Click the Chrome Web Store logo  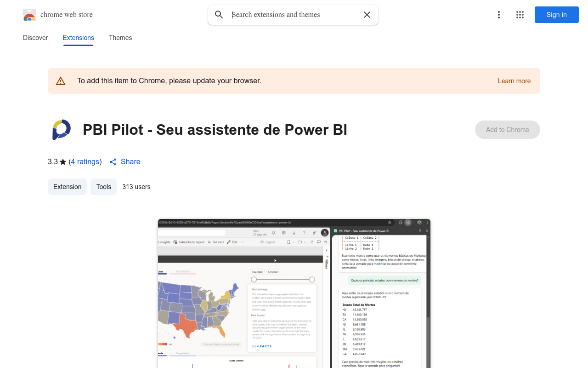[x=29, y=15]
